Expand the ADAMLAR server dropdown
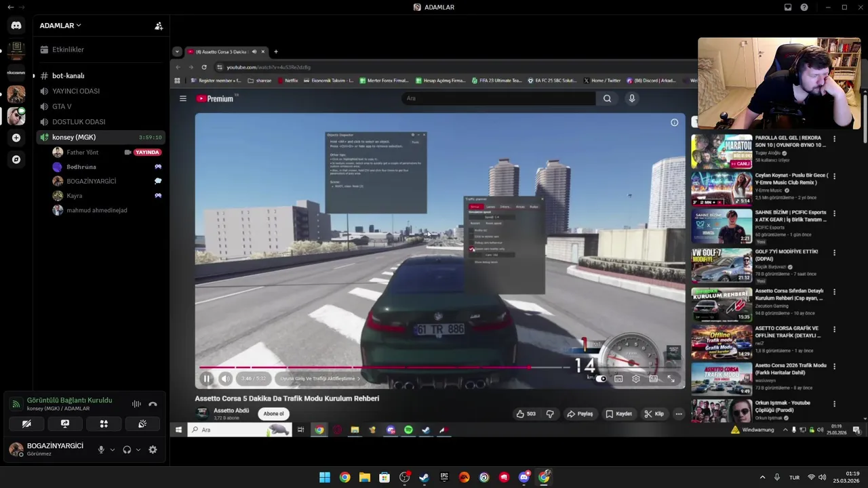 (x=60, y=26)
